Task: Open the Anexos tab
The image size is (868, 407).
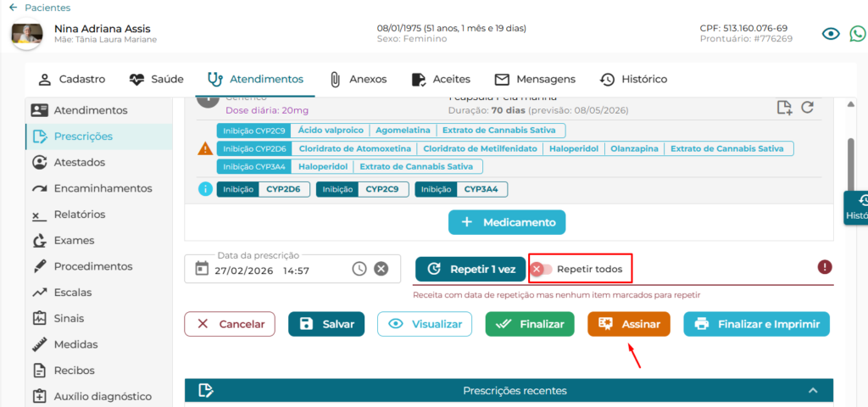Action: 358,79
